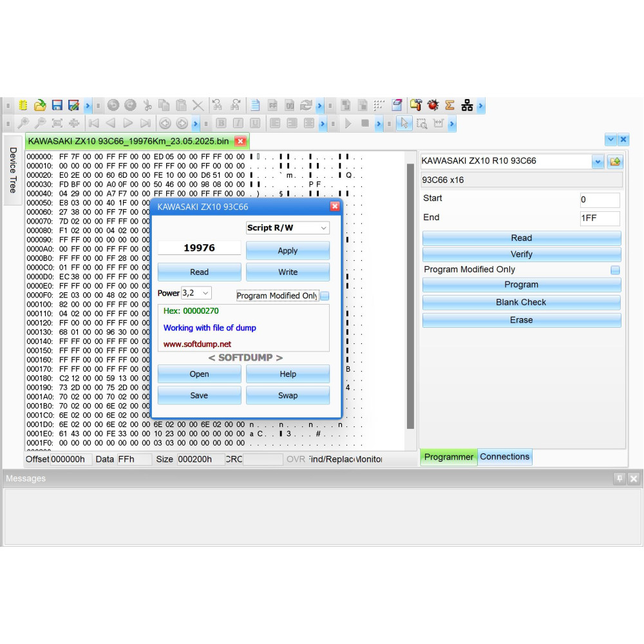Click the fill with 00 icon
644x644 pixels.
tap(290, 106)
